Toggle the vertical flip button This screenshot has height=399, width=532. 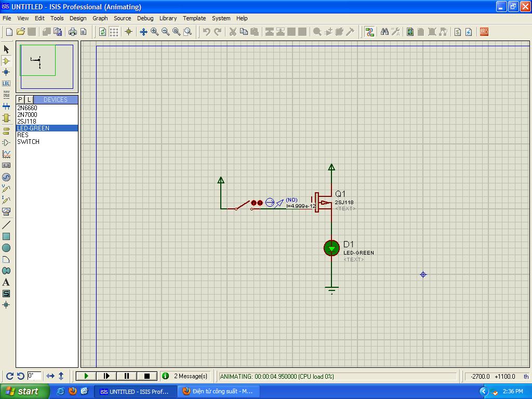click(x=61, y=376)
